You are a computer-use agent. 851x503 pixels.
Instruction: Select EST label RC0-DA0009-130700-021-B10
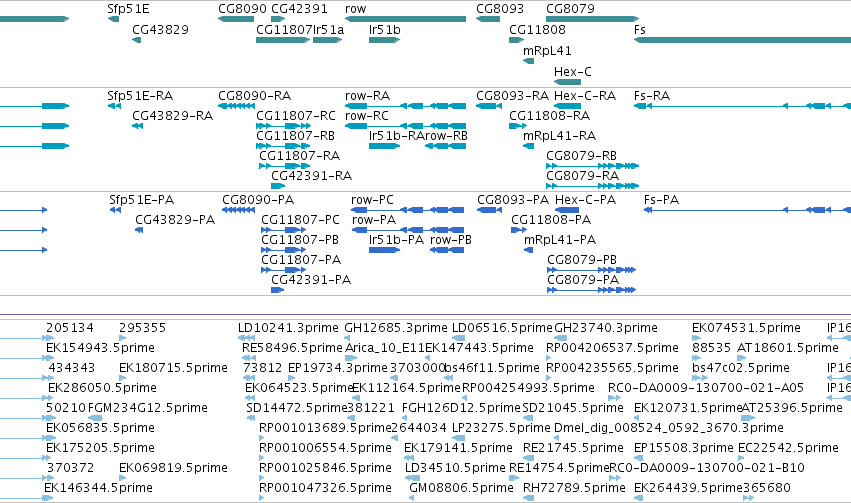(707, 468)
